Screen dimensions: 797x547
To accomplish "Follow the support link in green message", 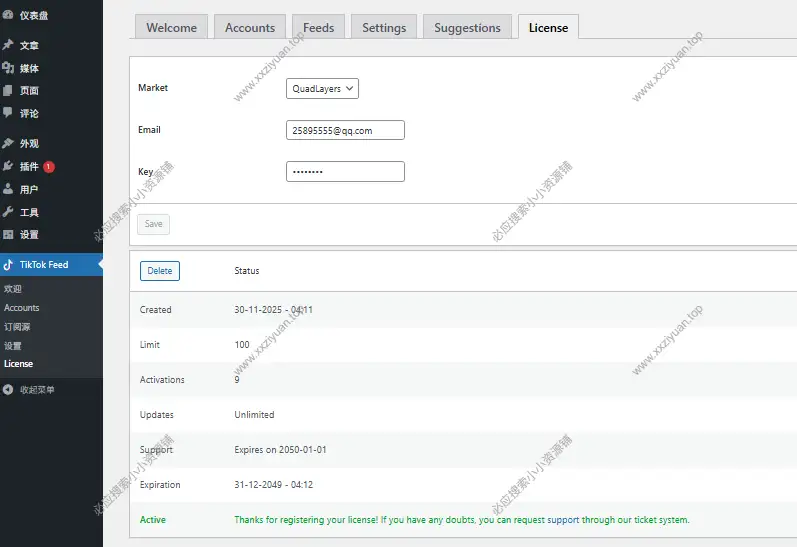I will tap(563, 520).
